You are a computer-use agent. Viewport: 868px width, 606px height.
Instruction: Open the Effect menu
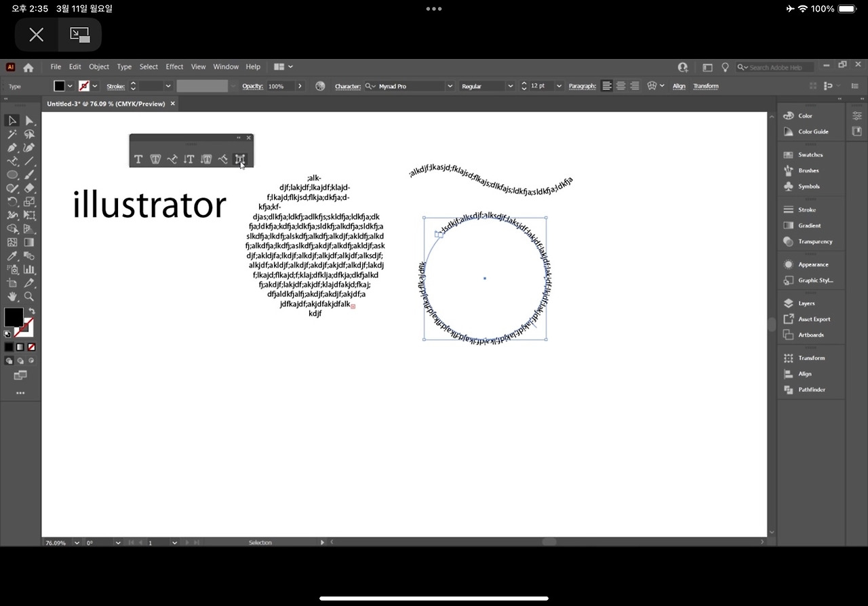pos(174,67)
